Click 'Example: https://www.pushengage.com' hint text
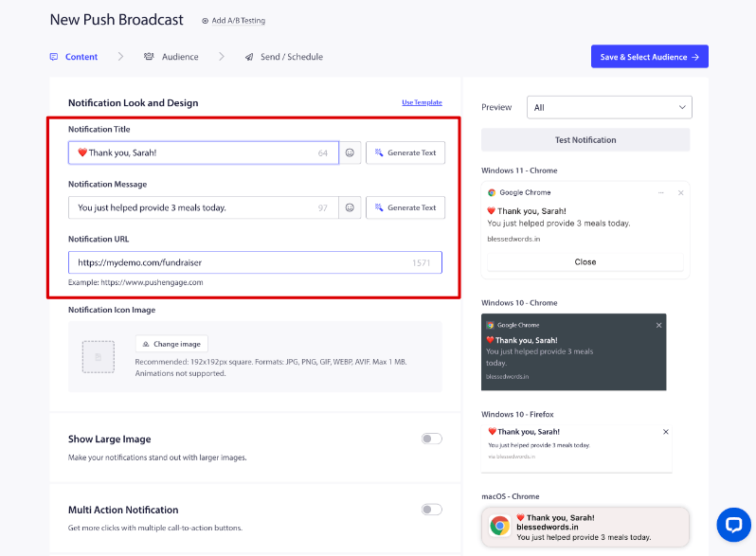The width and height of the screenshot is (756, 556). 135,282
